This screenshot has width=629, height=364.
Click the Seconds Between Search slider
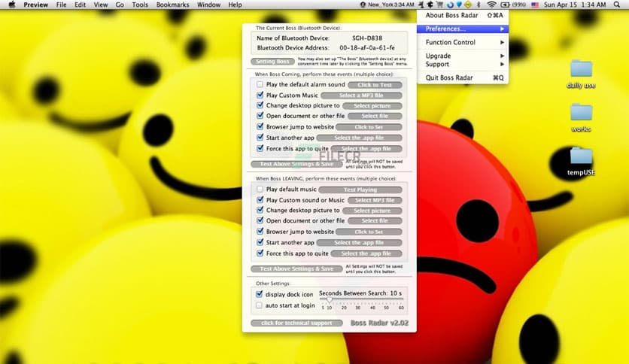pos(362,300)
